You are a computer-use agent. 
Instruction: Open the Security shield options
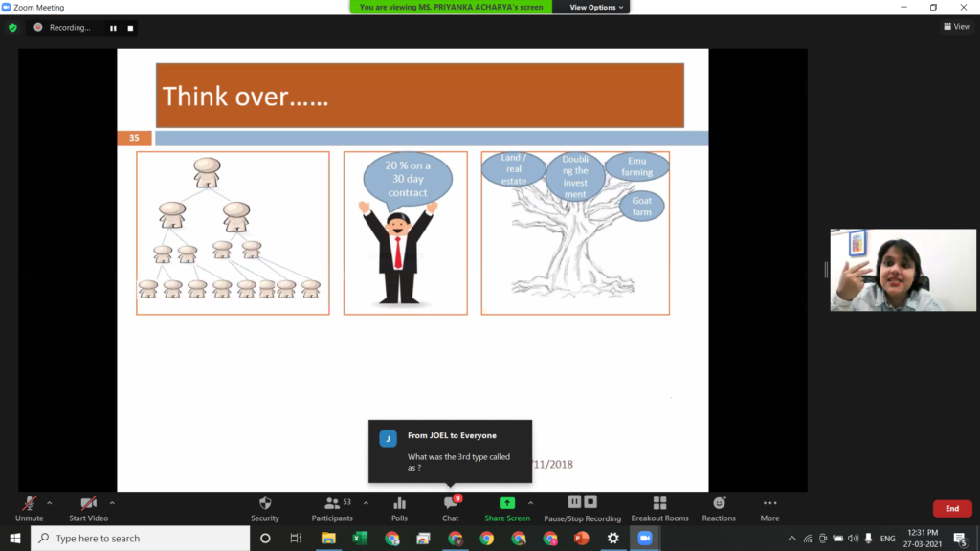(x=265, y=506)
